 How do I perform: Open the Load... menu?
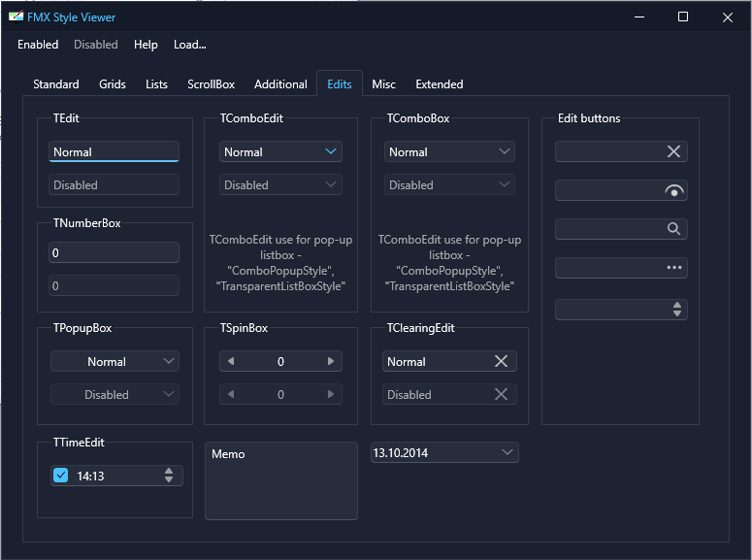tap(190, 45)
